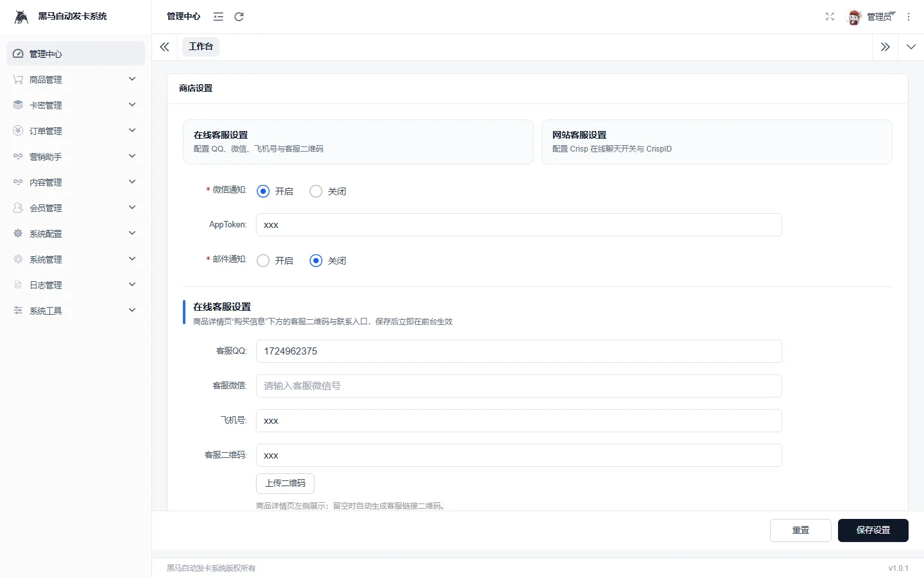Select 关闭 for 微信通知
The height and width of the screenshot is (578, 924).
point(316,191)
